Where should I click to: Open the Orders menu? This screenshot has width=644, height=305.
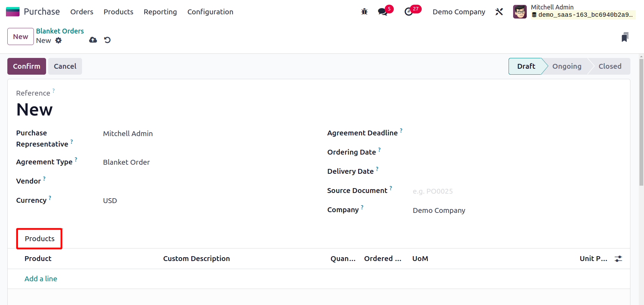[82, 12]
